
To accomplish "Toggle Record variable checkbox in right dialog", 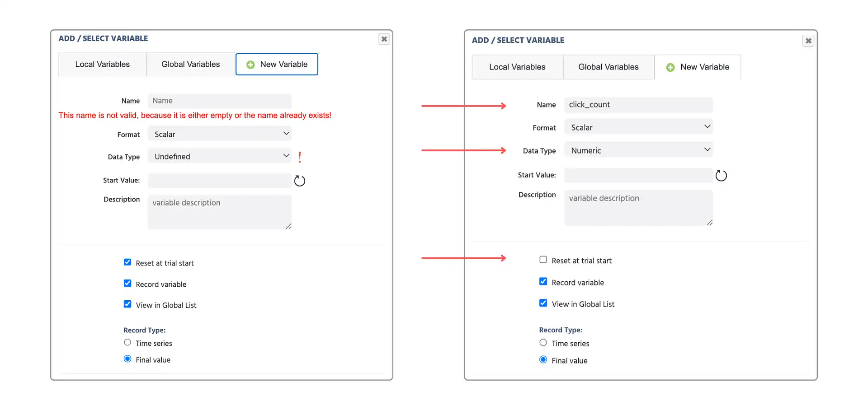I will pos(543,282).
